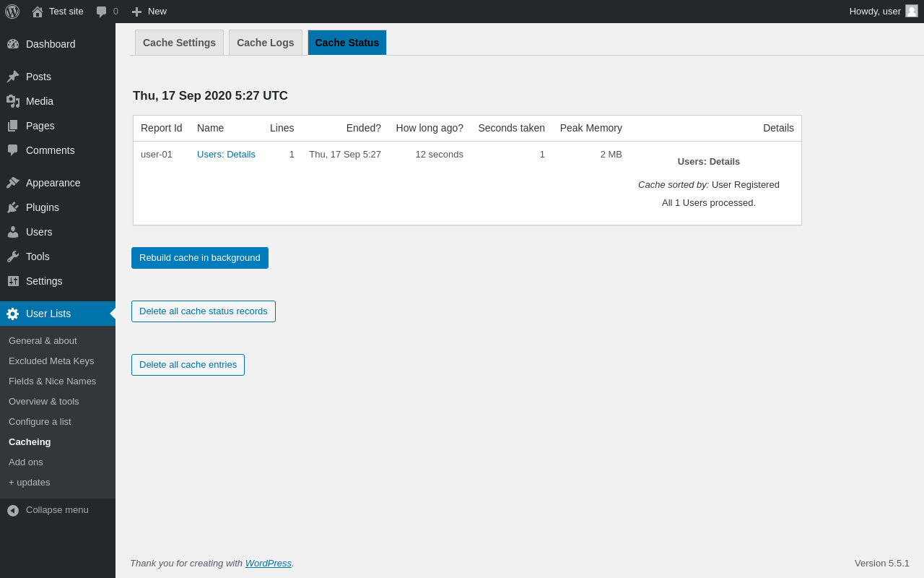
Task: Click the How long ago? column header
Action: 430,128
